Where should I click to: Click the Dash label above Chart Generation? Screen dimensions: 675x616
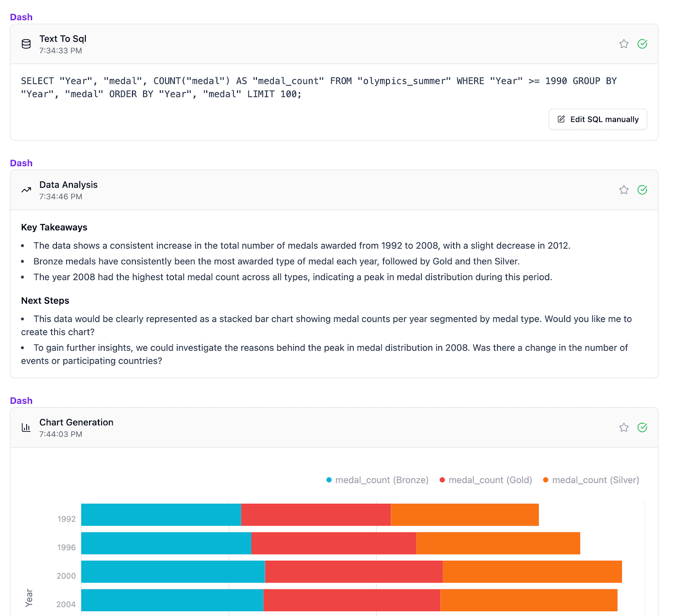pyautogui.click(x=21, y=400)
